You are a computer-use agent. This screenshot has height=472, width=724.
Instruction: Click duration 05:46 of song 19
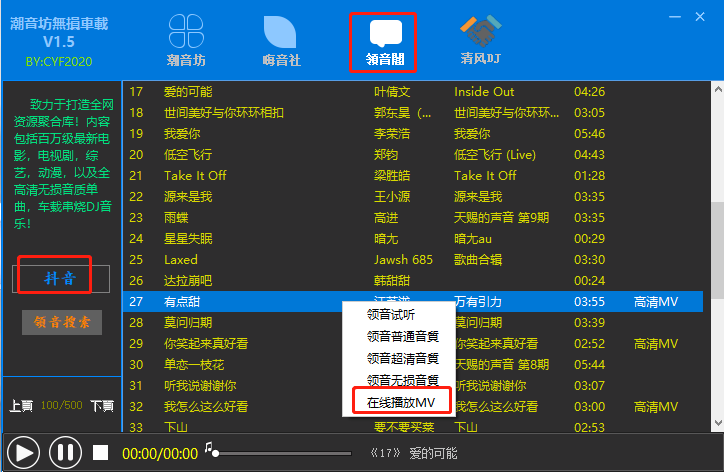click(x=589, y=133)
